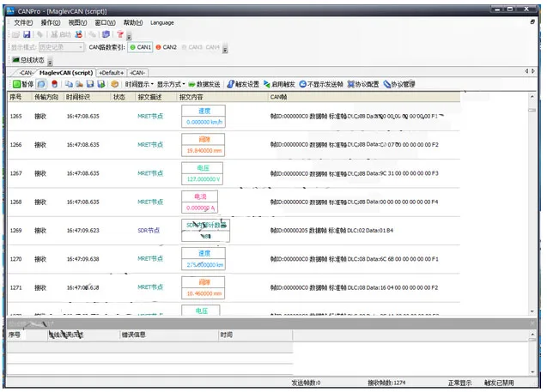Open the Language menu
Image resolution: width=547 pixels, height=392 pixels.
(161, 22)
